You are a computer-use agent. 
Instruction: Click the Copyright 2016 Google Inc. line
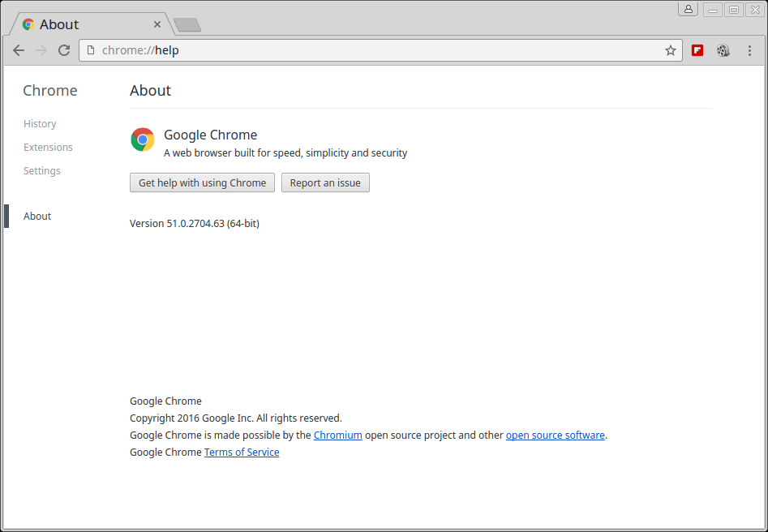coord(236,418)
